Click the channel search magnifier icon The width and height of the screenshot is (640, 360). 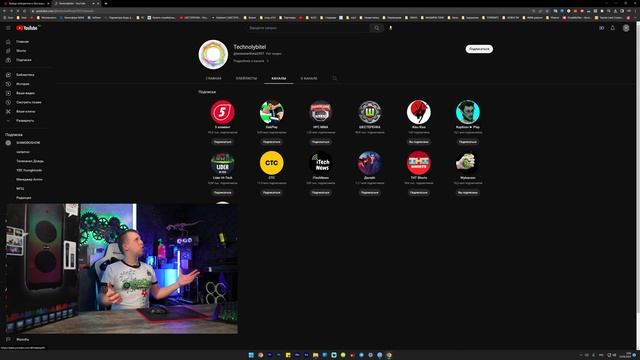coord(335,78)
